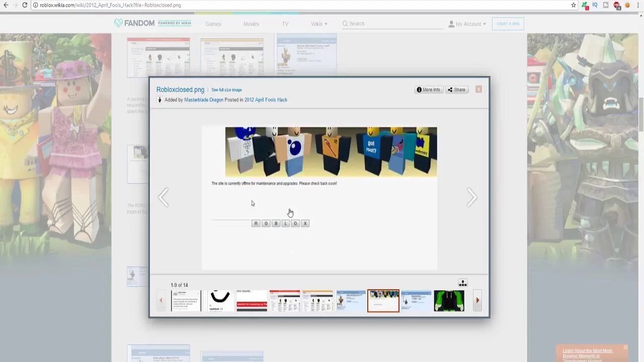Go back with the browser back arrow
Image resolution: width=644 pixels, height=362 pixels.
click(6, 5)
